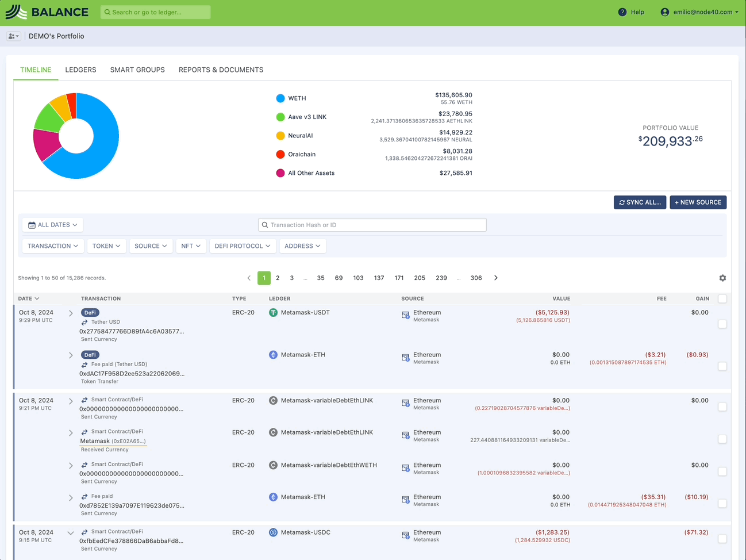This screenshot has width=746, height=560.
Task: Click the portfolio users icon beside DEMO's Portfolio
Action: coord(13,36)
